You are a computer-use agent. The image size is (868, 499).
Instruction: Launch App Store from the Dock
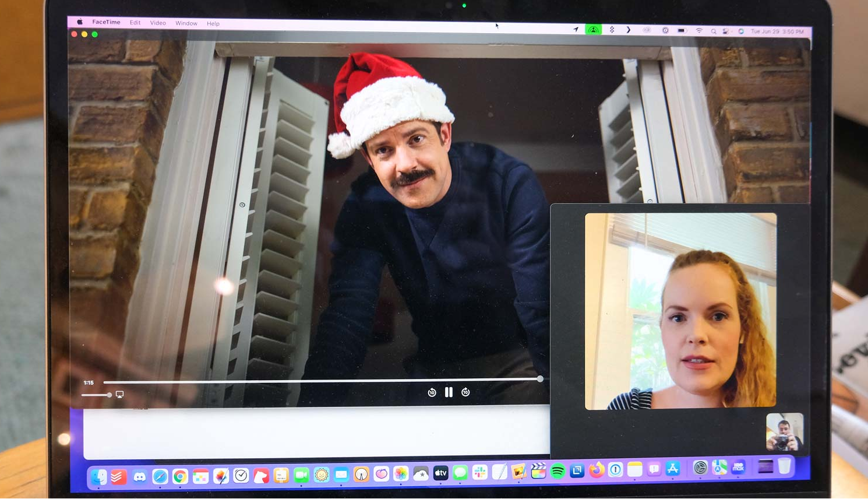tap(673, 469)
